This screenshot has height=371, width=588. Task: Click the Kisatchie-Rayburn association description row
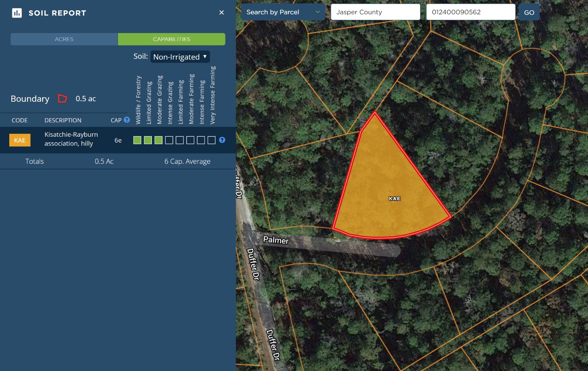point(118,140)
